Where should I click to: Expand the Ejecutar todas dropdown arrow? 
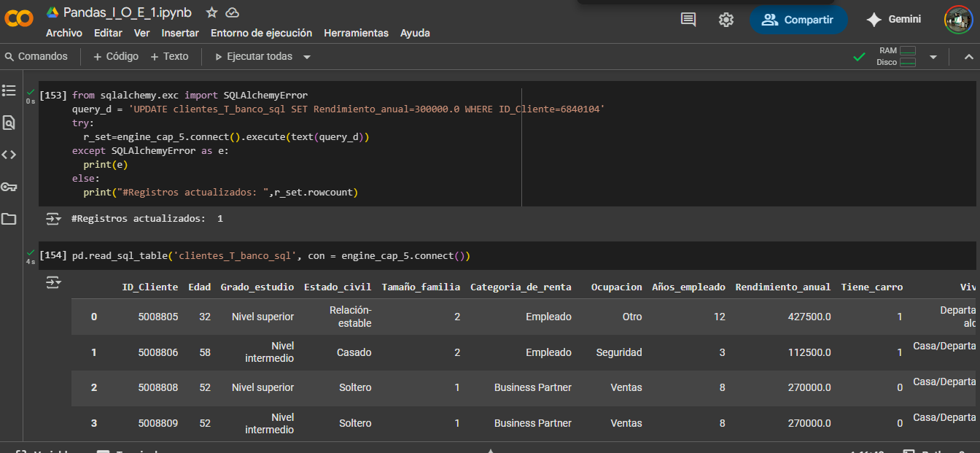coord(307,57)
